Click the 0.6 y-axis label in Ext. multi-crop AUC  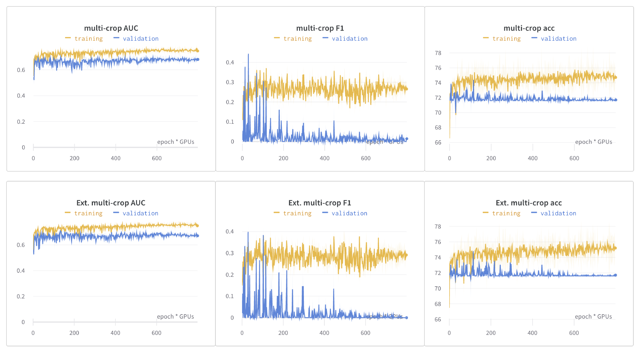[21, 245]
